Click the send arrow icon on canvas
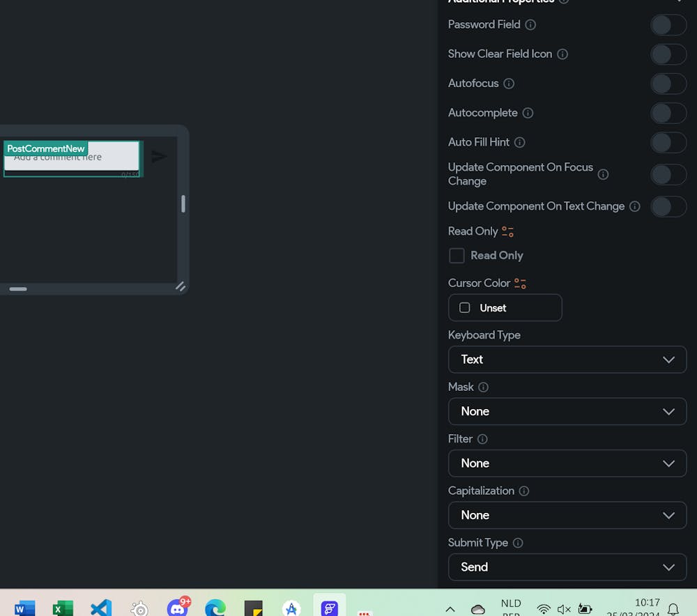This screenshot has width=697, height=616. (x=159, y=157)
